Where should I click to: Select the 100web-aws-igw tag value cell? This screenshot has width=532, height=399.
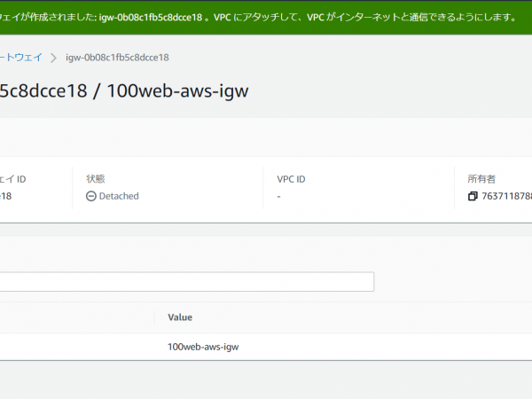(203, 347)
